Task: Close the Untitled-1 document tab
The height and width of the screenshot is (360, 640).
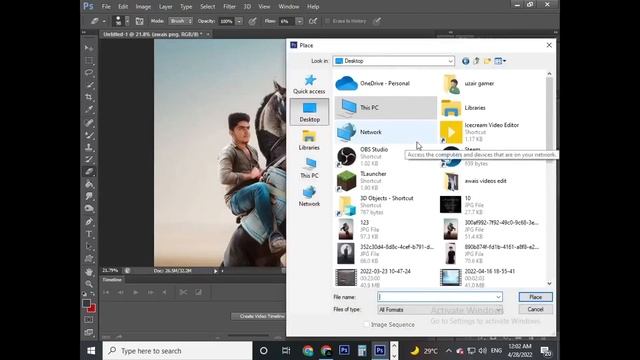Action: click(x=208, y=34)
